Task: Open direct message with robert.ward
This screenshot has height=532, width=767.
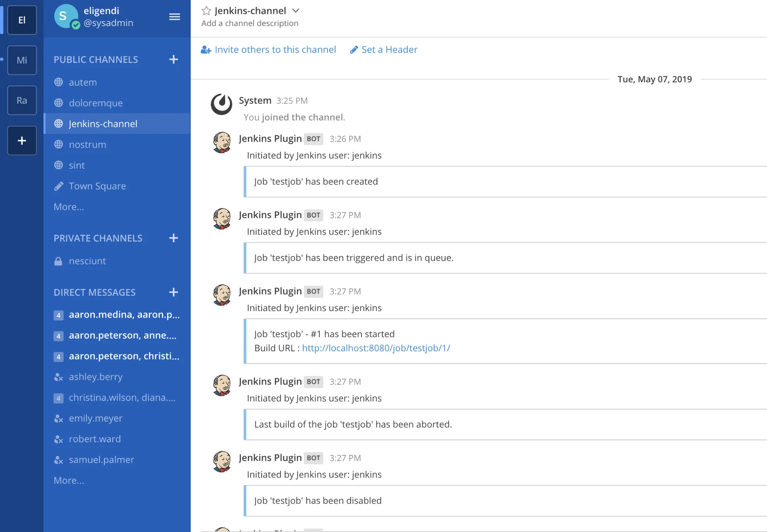Action: [x=117, y=439]
